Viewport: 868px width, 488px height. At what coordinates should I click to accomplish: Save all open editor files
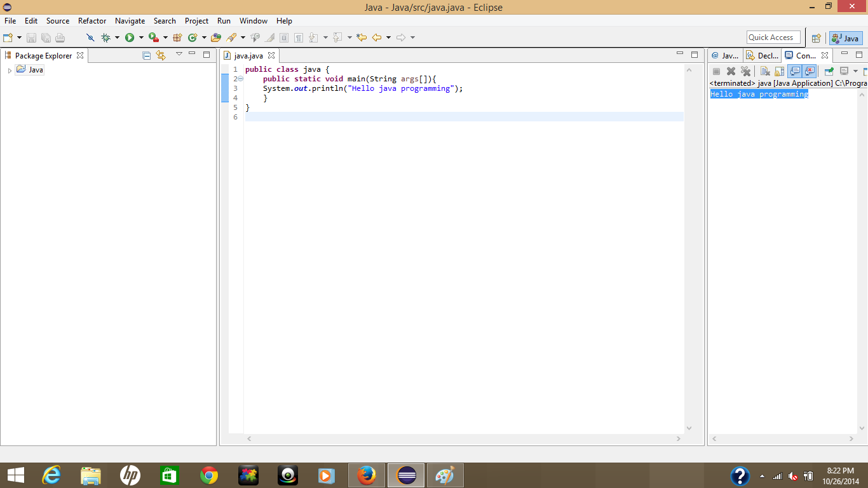coord(45,37)
